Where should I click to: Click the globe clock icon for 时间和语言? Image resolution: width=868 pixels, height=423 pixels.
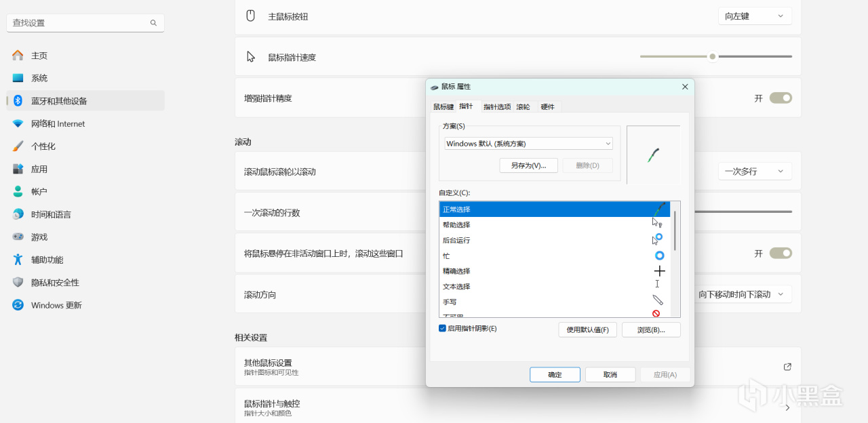click(18, 214)
